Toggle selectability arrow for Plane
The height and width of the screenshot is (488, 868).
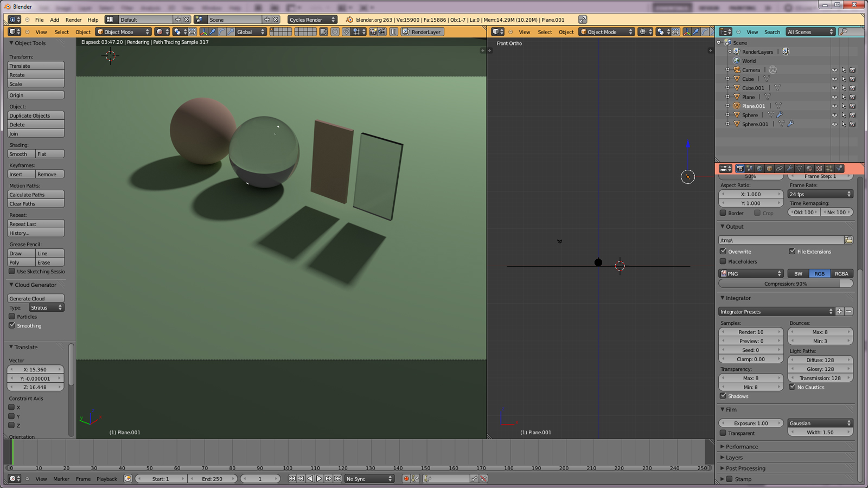coord(844,97)
